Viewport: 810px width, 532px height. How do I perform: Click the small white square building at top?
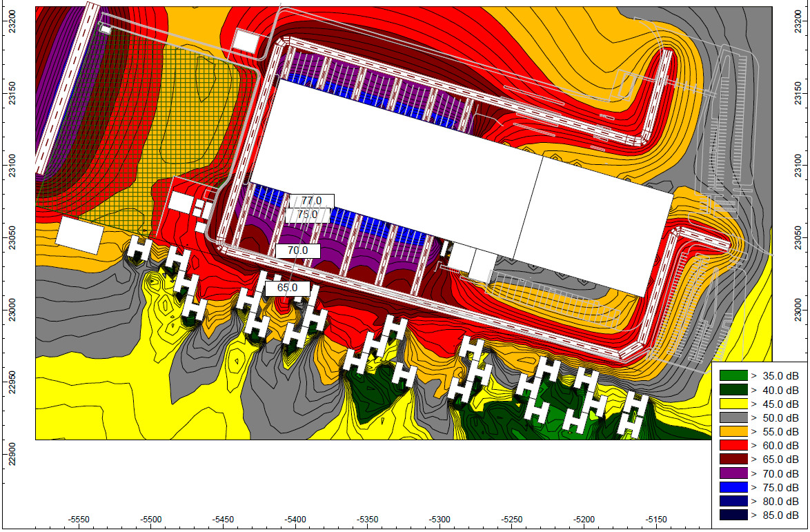point(244,41)
